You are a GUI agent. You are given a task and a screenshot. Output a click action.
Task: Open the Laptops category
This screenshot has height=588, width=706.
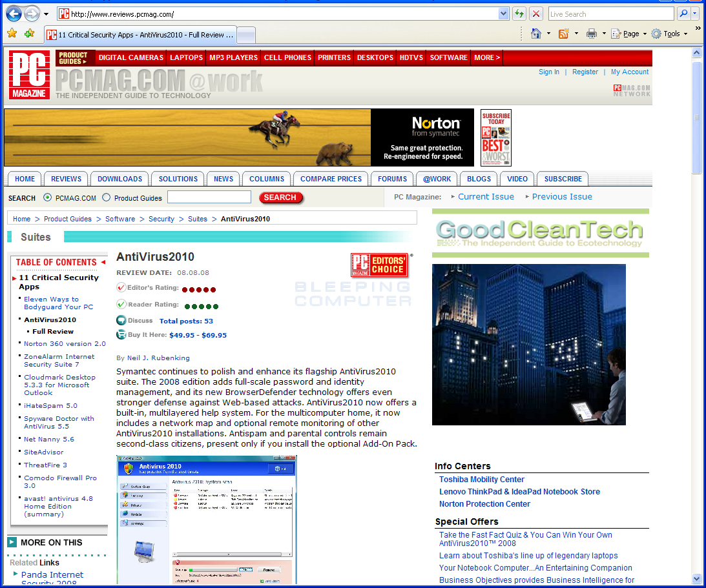click(x=187, y=57)
